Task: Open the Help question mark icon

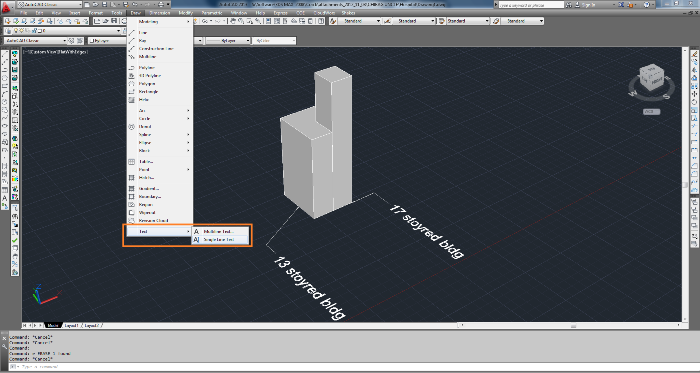Action: coord(647,4)
